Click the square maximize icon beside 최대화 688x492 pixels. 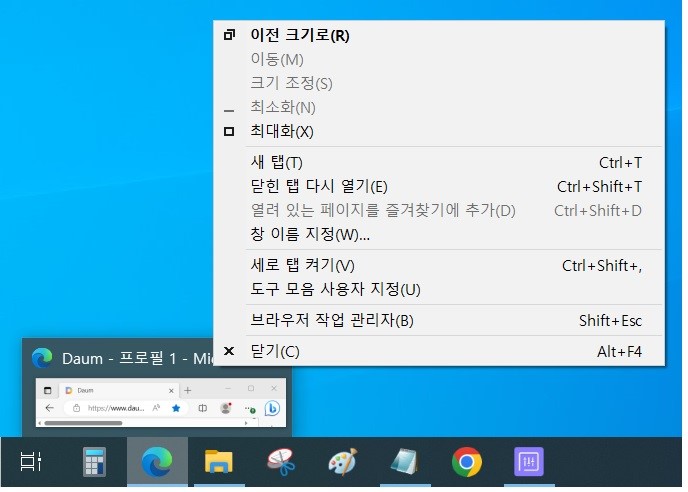tap(229, 131)
